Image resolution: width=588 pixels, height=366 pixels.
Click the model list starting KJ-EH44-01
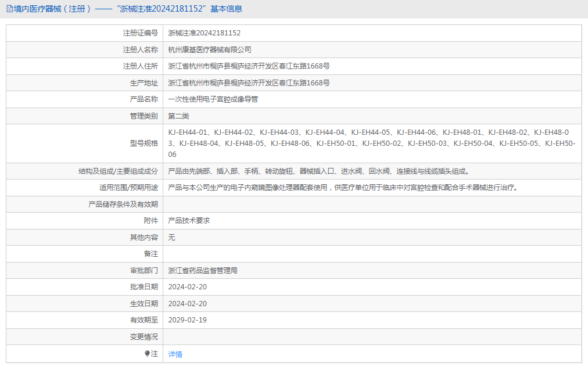pos(372,143)
